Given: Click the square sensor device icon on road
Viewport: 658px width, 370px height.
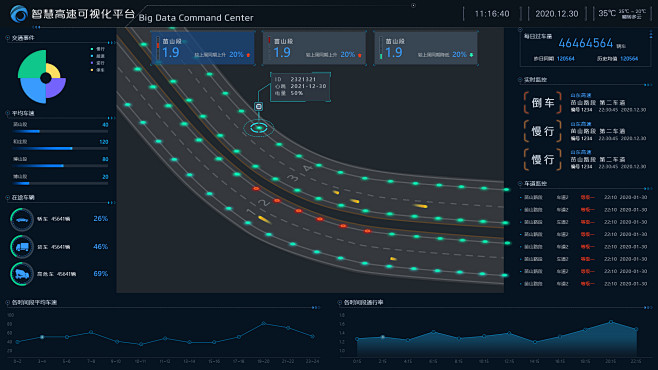Looking at the screenshot, I should [258, 107].
